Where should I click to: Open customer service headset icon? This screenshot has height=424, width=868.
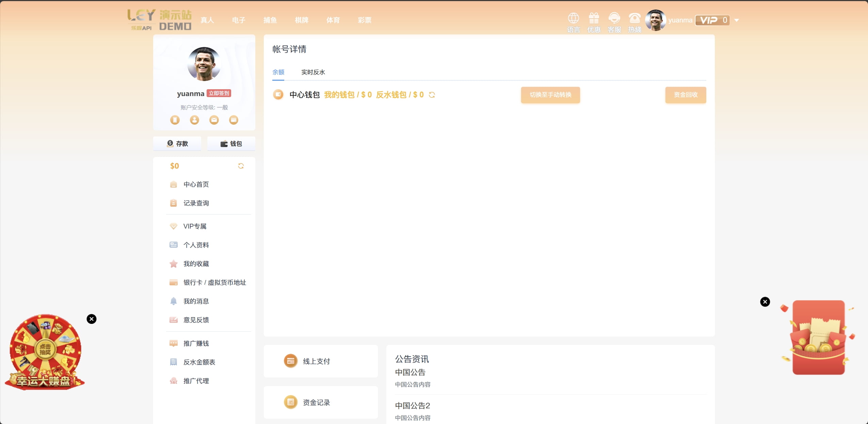pos(614,18)
